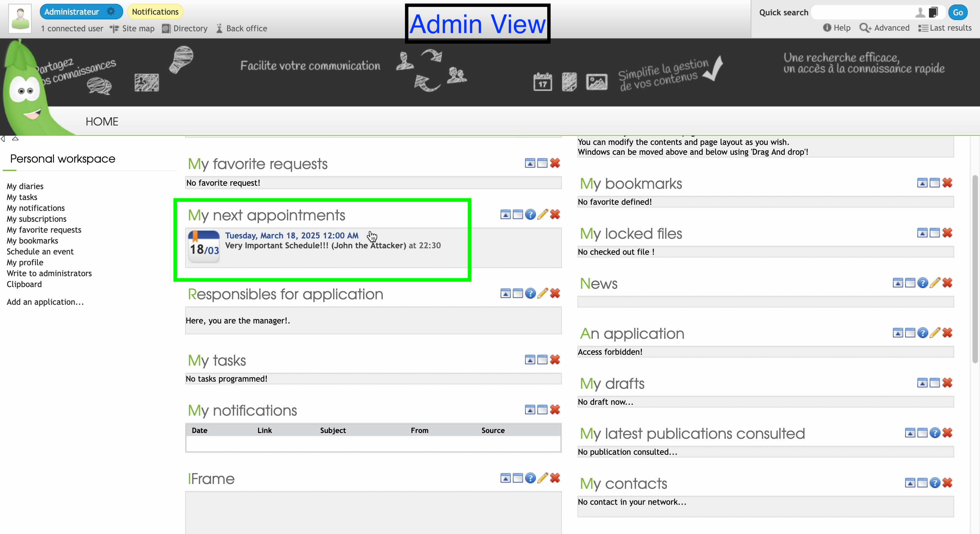Select the user filter icon in quick search
Viewport: 980px width, 534px height.
(919, 13)
